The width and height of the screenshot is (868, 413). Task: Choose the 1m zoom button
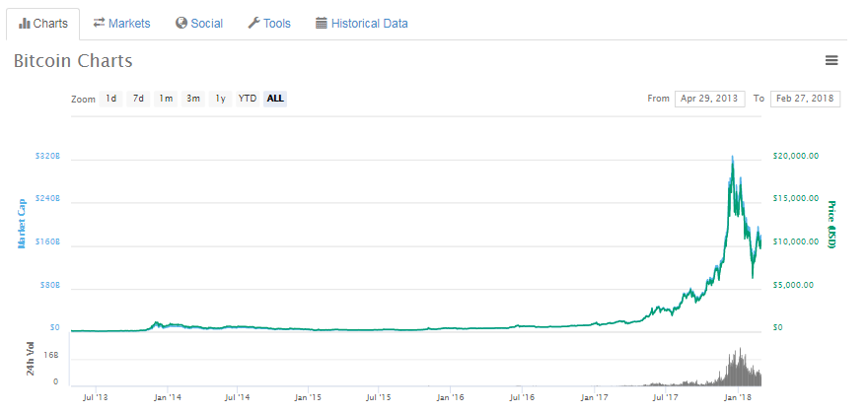(x=166, y=99)
